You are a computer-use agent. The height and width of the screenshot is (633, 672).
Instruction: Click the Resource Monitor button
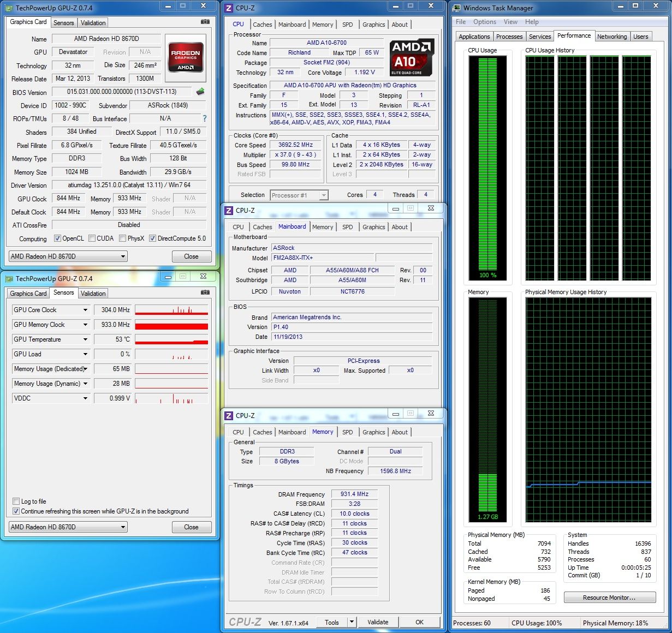tap(609, 598)
